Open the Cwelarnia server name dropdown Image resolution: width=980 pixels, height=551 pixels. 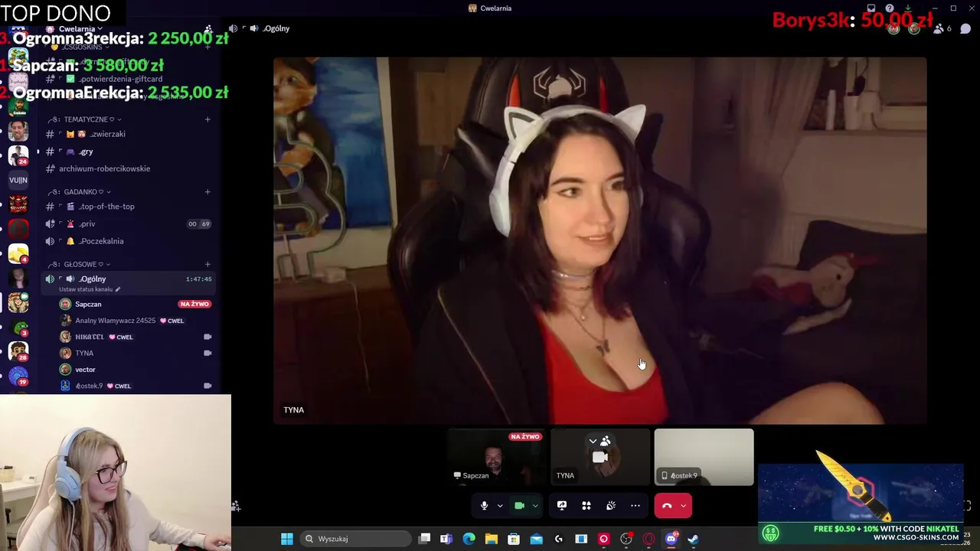point(80,28)
